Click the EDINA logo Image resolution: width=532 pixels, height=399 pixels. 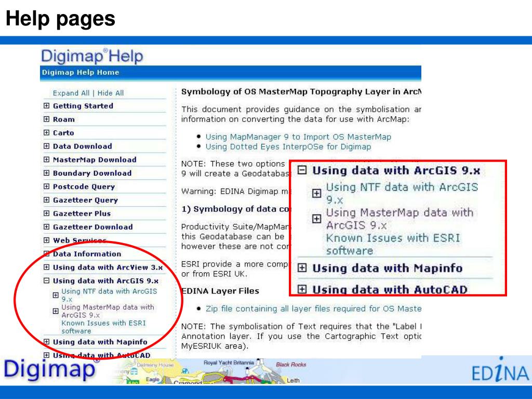(500, 370)
